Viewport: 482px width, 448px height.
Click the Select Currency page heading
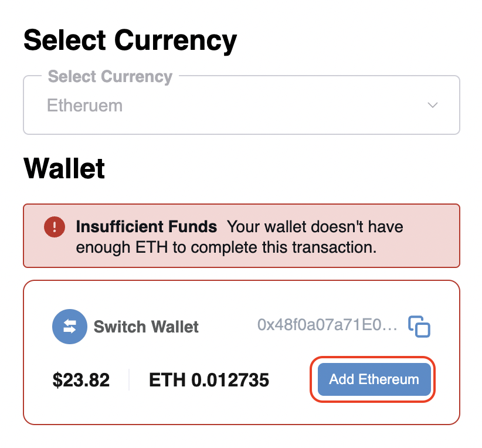130,41
